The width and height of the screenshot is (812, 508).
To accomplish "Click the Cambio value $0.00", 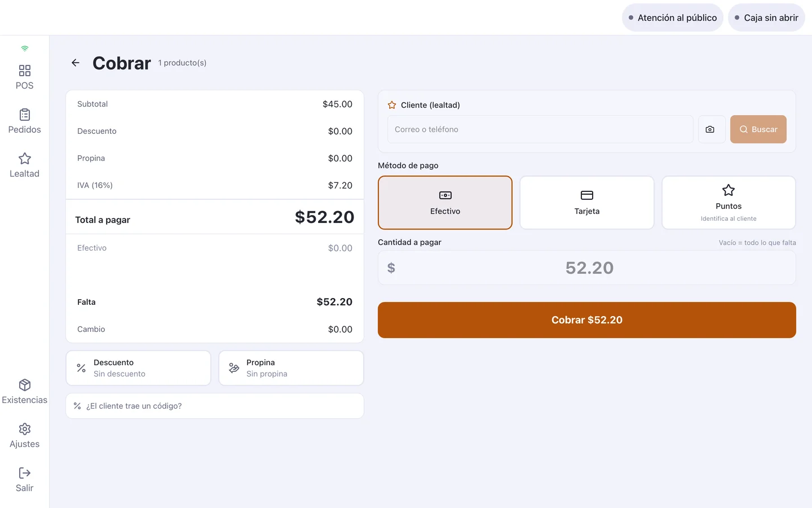I will pos(340,330).
